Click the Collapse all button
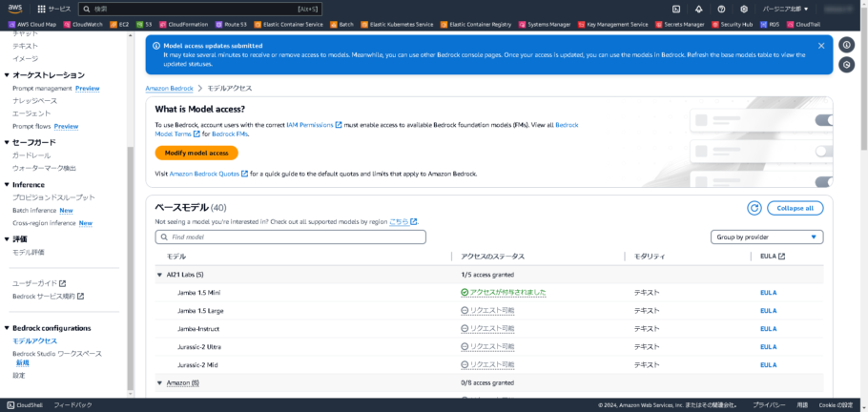This screenshot has height=412, width=868. point(795,208)
